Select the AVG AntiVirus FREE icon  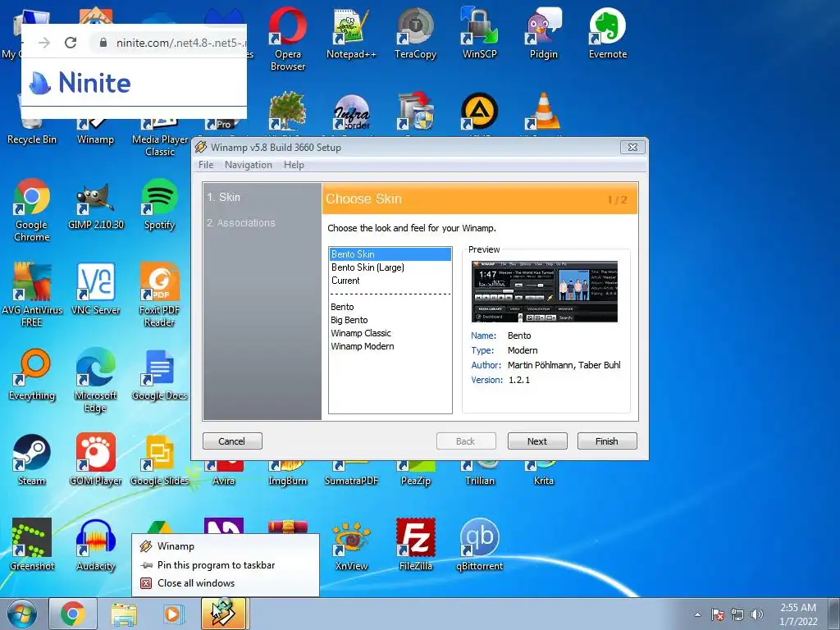coord(32,294)
